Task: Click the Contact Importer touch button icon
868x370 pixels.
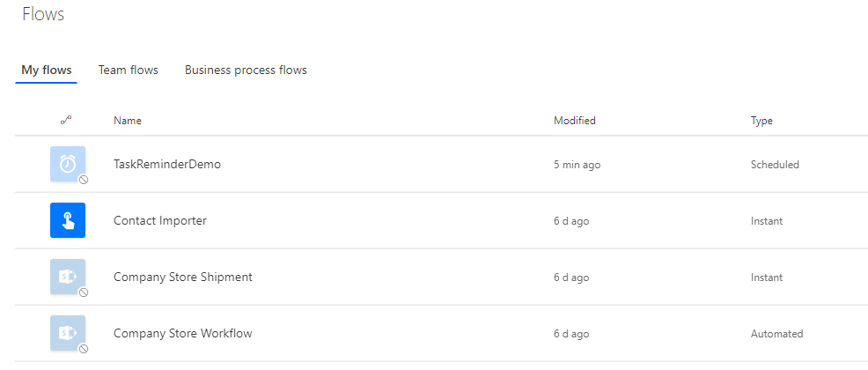Action: tap(68, 220)
